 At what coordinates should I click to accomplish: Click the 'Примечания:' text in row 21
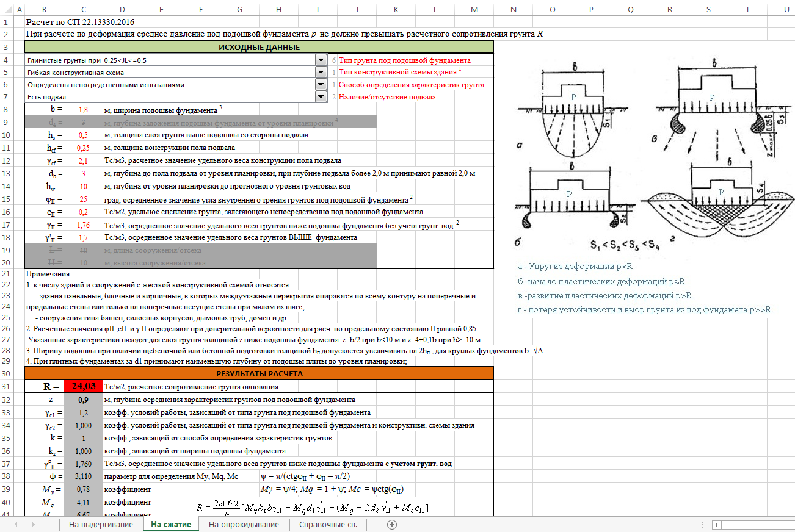click(49, 274)
